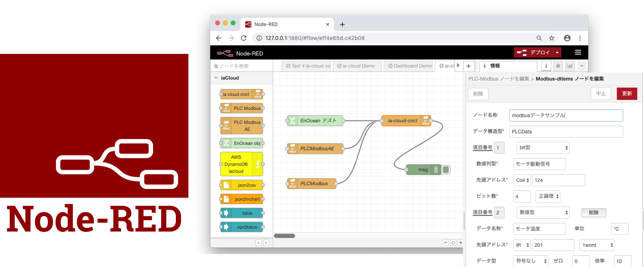This screenshot has width=644, height=267.
Task: Select AWS DynamoDB iacloud palette node
Action: tap(242, 164)
